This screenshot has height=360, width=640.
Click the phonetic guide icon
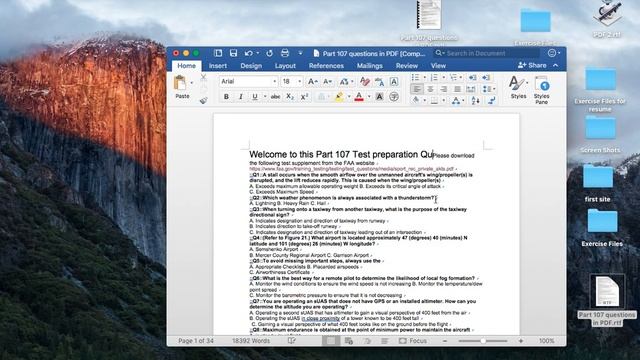(x=379, y=82)
